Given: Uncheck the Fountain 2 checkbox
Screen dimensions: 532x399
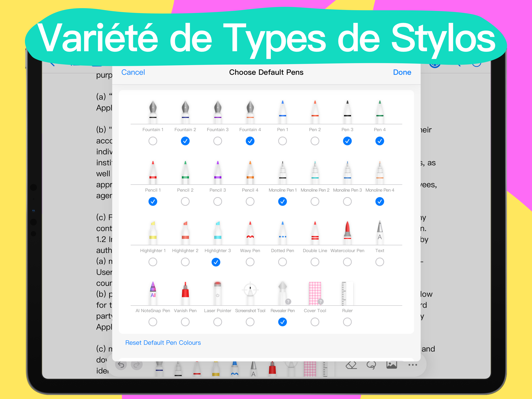Looking at the screenshot, I should point(185,141).
